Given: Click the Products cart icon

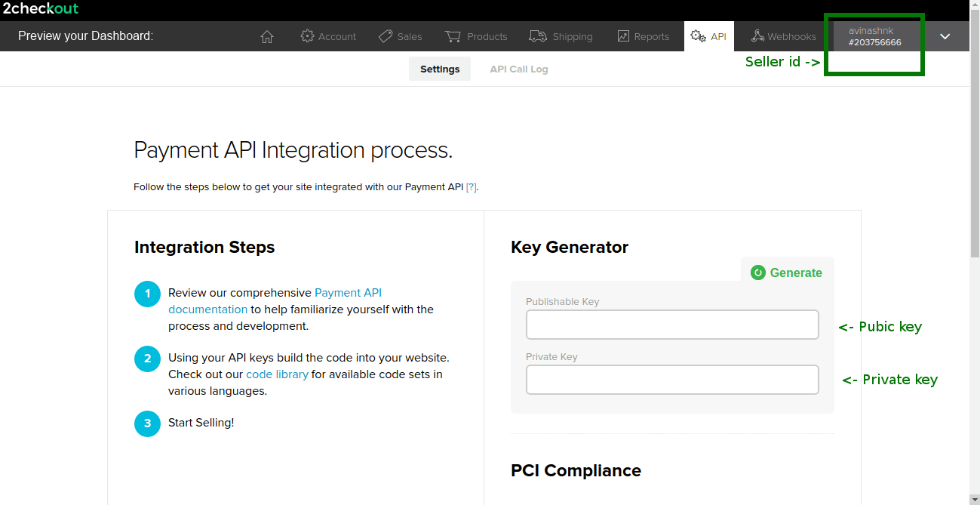Looking at the screenshot, I should (453, 36).
